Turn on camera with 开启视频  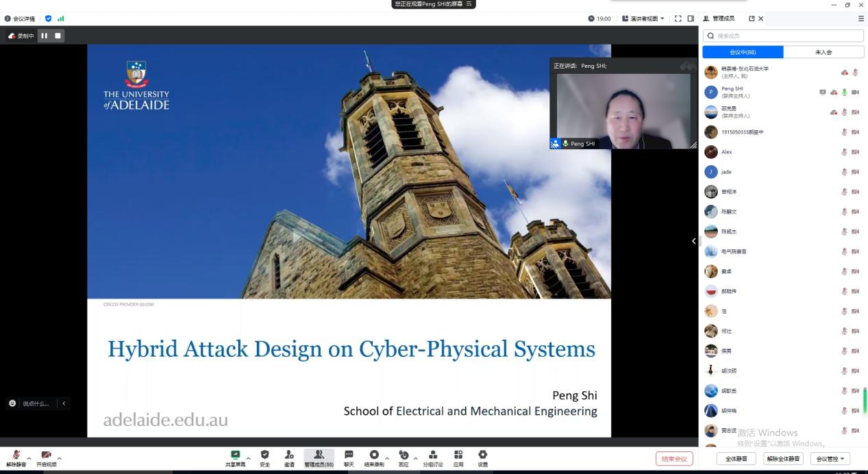pos(46,456)
